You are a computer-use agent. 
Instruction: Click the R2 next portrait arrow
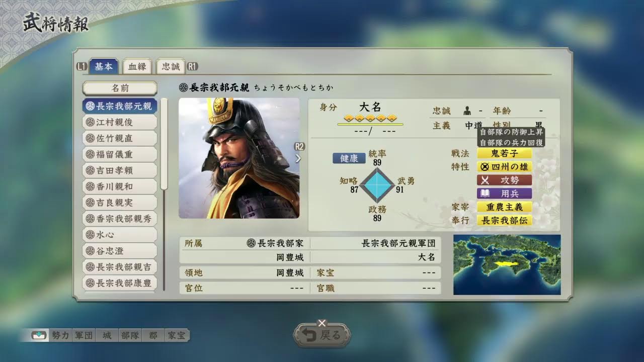pos(299,153)
